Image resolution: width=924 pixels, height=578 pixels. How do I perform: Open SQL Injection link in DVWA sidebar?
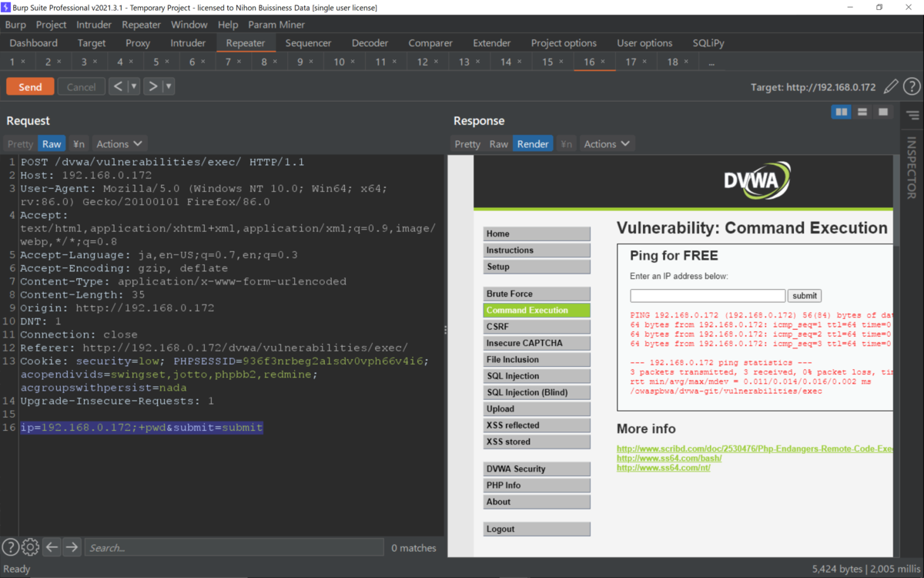tap(537, 376)
